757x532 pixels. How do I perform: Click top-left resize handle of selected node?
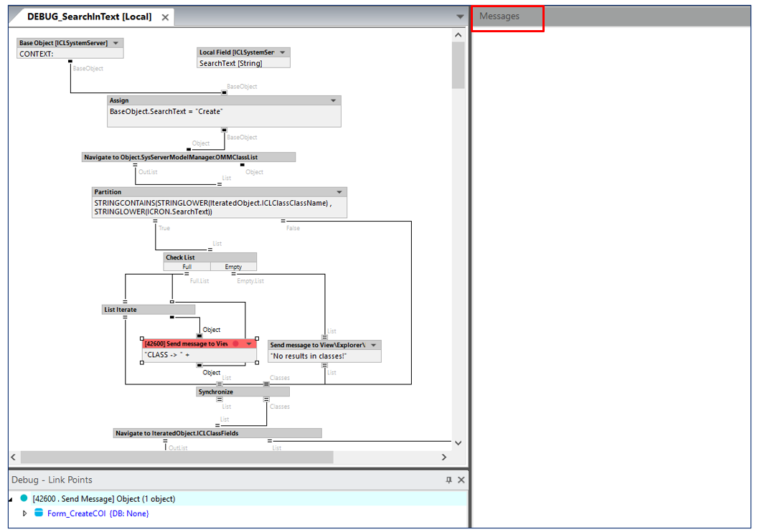pos(142,338)
